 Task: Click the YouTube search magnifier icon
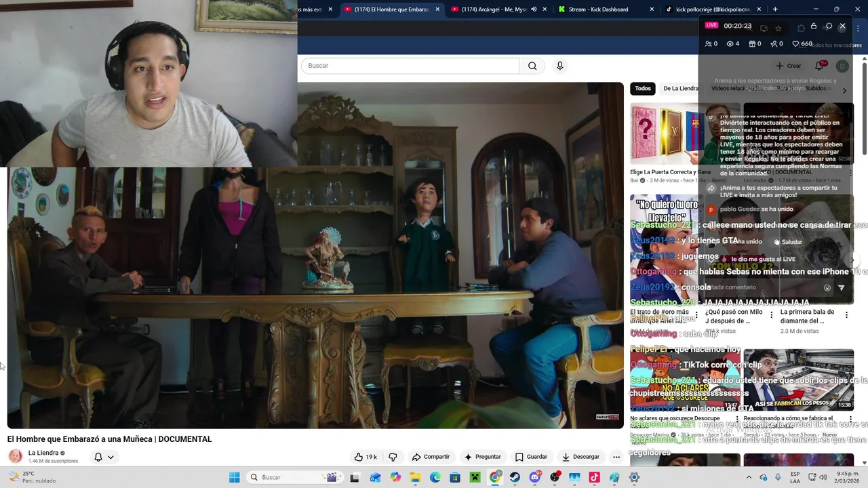(532, 66)
